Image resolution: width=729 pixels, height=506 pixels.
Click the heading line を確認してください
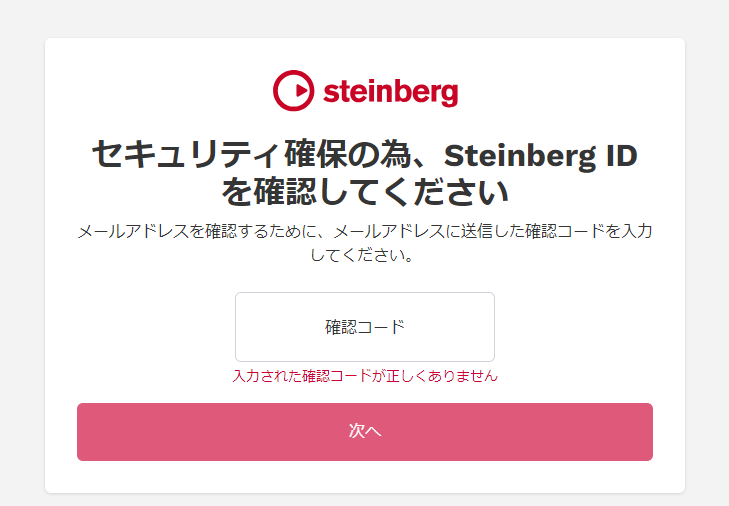click(x=365, y=192)
